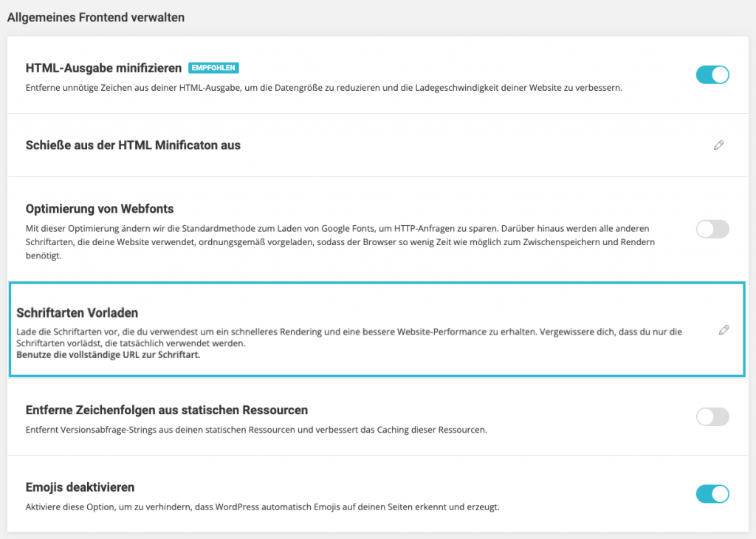Click the Allgemeines Frontend verwalten section title
756x539 pixels.
pos(95,18)
